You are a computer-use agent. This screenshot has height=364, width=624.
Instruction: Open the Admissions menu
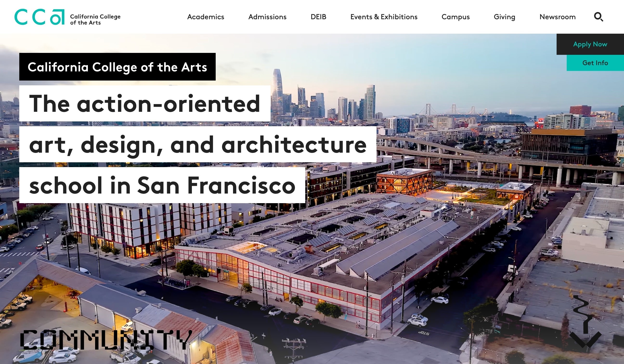coord(267,17)
